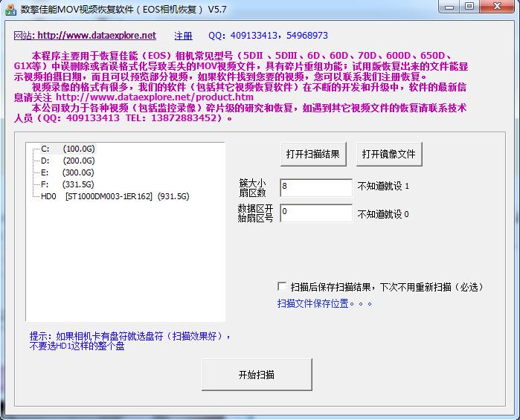Close the window
This screenshot has height=420, width=520.
coord(497,7)
